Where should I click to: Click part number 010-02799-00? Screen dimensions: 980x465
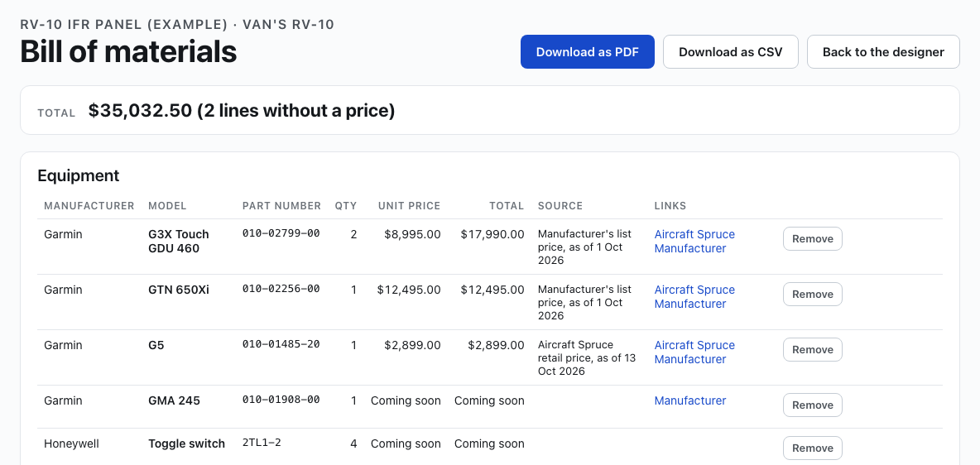pyautogui.click(x=281, y=233)
